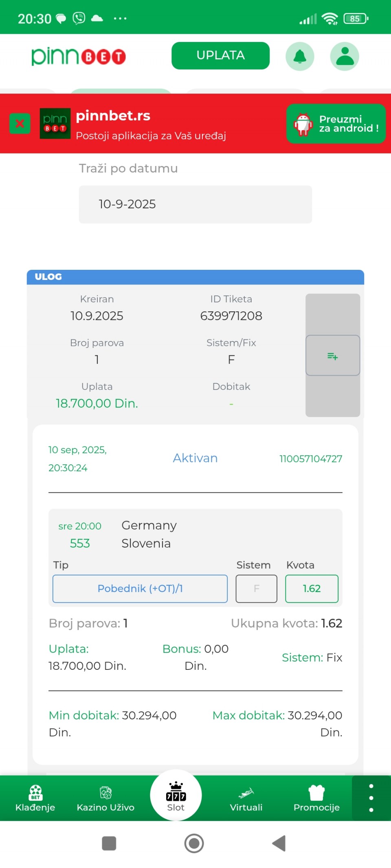Screen dimensions: 391x868
Task: Go to the Virtuali section
Action: [x=246, y=798]
